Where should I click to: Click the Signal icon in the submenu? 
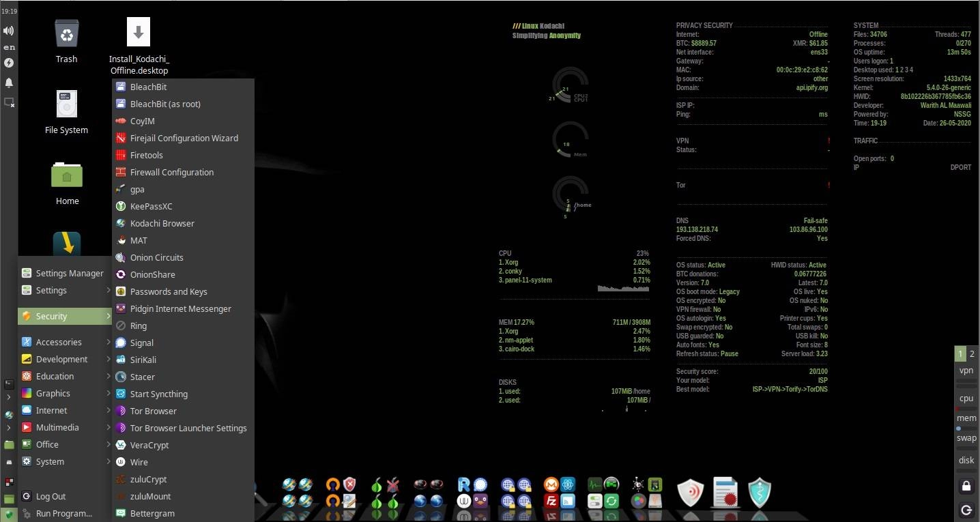click(121, 343)
